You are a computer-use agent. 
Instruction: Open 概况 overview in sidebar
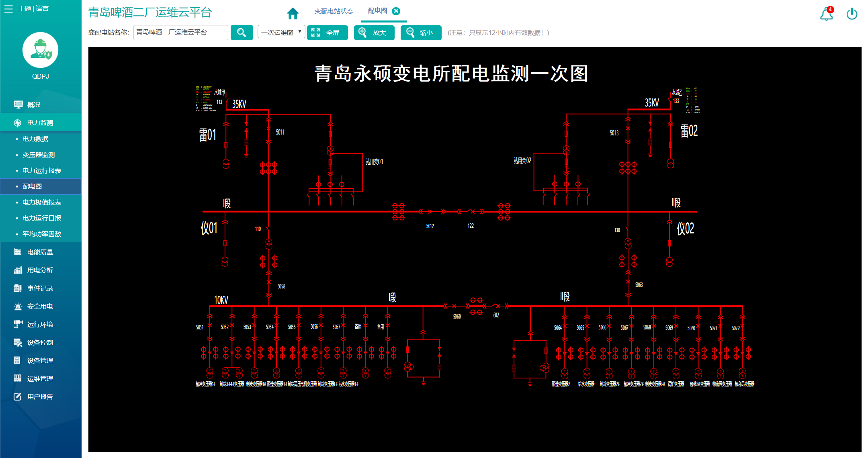34,104
